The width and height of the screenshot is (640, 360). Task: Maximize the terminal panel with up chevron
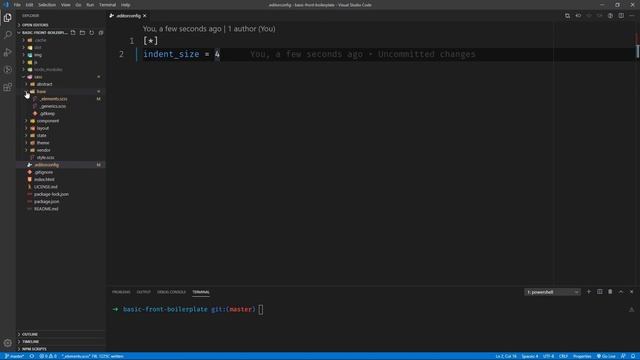click(621, 292)
